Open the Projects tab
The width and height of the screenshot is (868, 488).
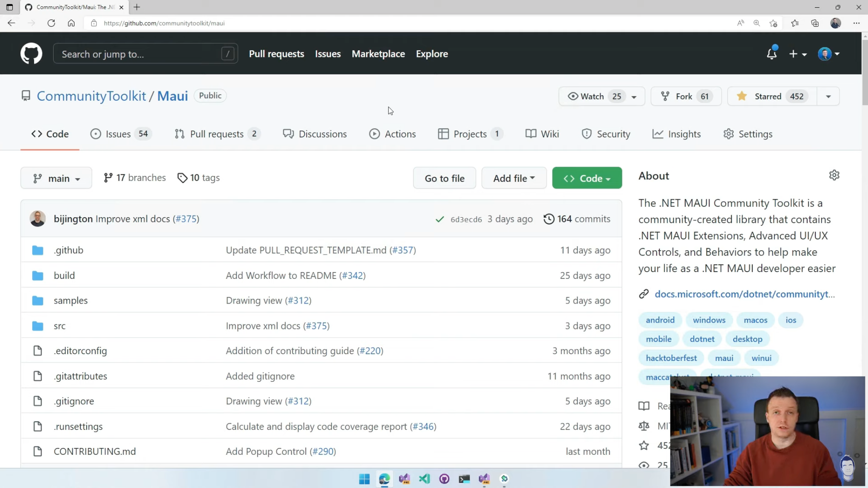click(x=470, y=134)
